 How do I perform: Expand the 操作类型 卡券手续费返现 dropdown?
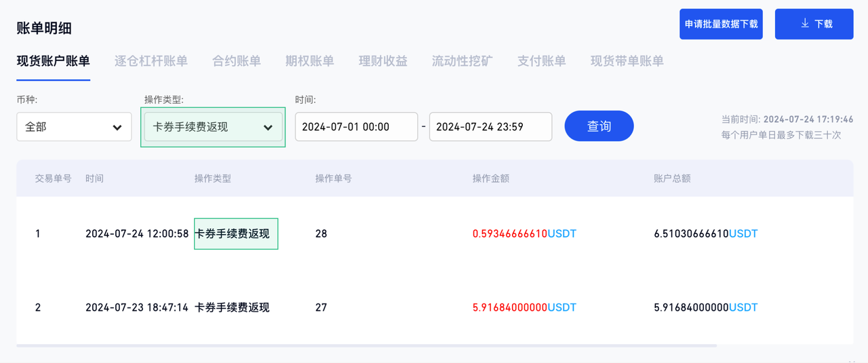pyautogui.click(x=213, y=127)
